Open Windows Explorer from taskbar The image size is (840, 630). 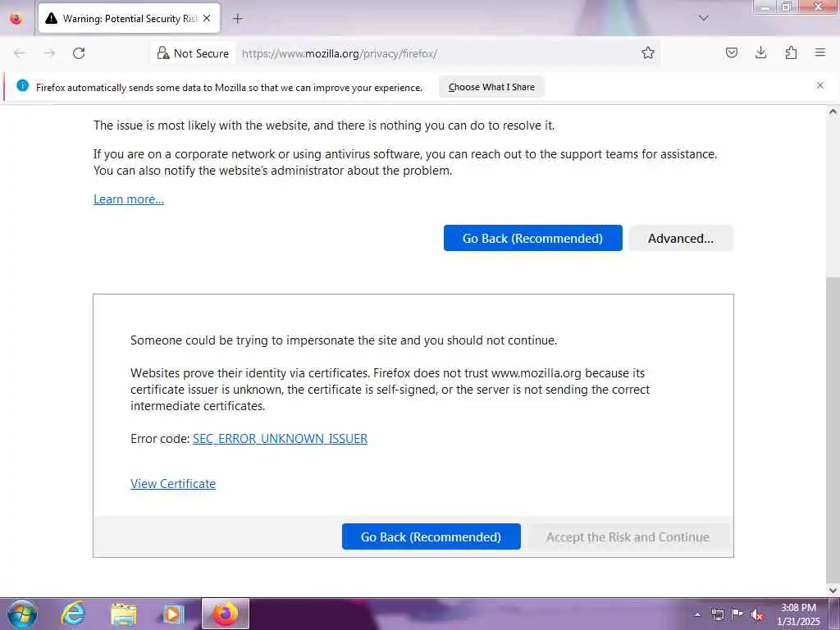coord(124,614)
